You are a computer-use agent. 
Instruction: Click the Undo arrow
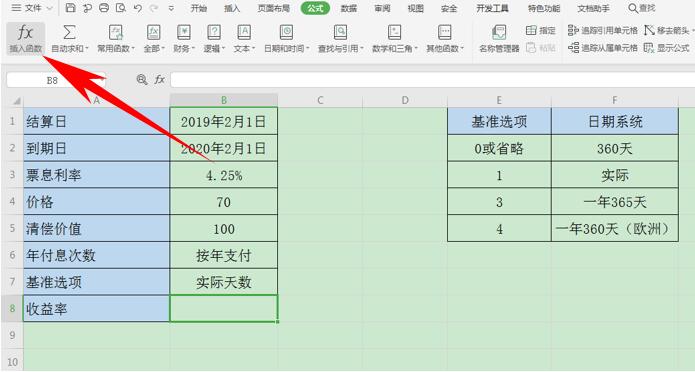click(x=137, y=8)
